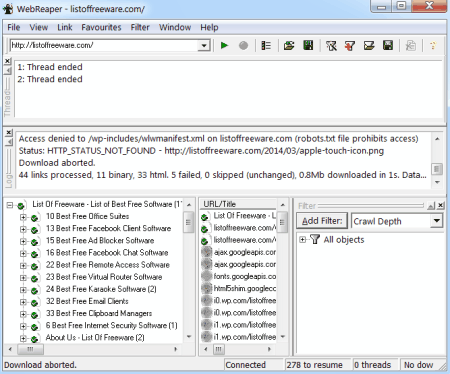Open the options list toolbar icon

tap(266, 45)
